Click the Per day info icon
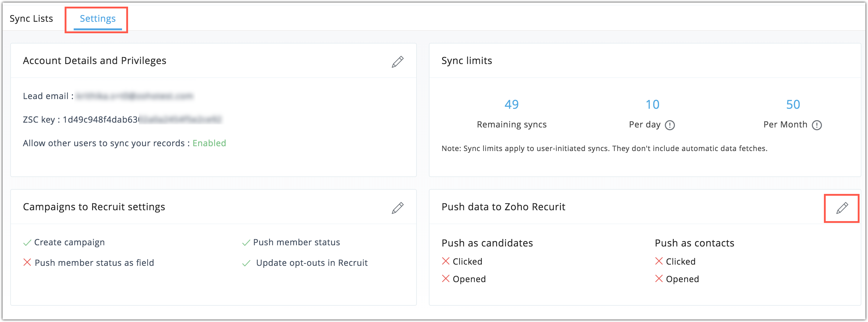 click(x=670, y=125)
